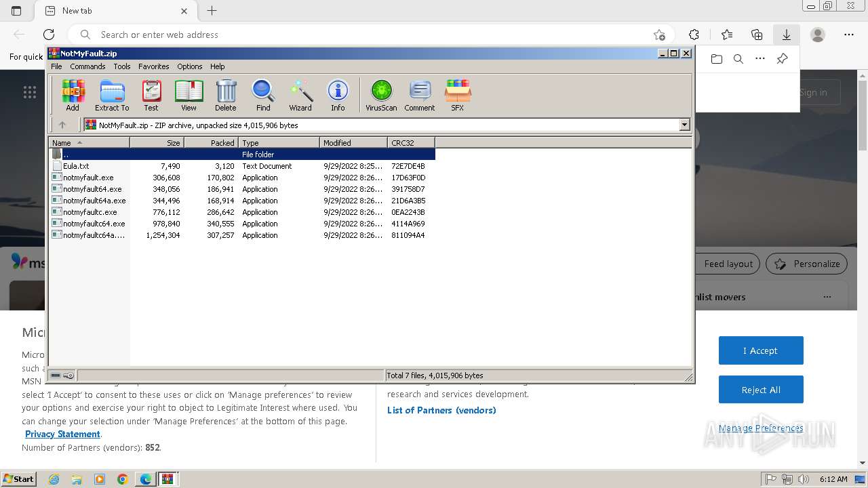Open Internet Explorer from the taskbar
The height and width of the screenshot is (488, 868).
pyautogui.click(x=54, y=479)
